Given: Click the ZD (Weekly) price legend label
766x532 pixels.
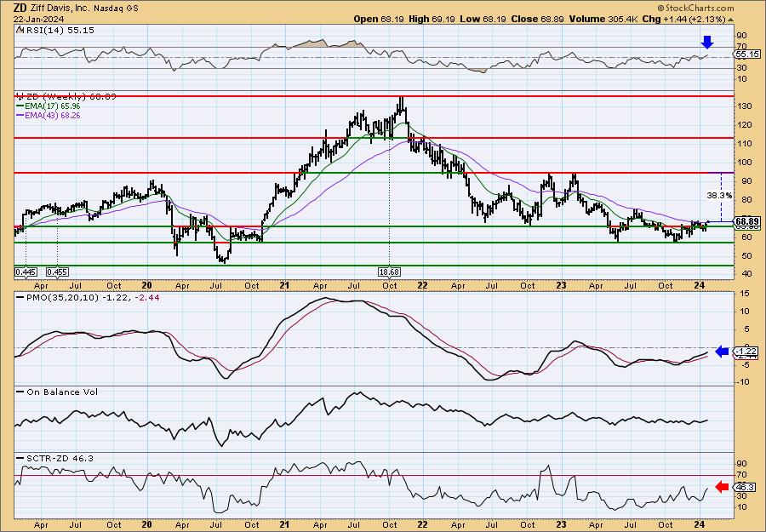Looking at the screenshot, I should click(x=70, y=97).
